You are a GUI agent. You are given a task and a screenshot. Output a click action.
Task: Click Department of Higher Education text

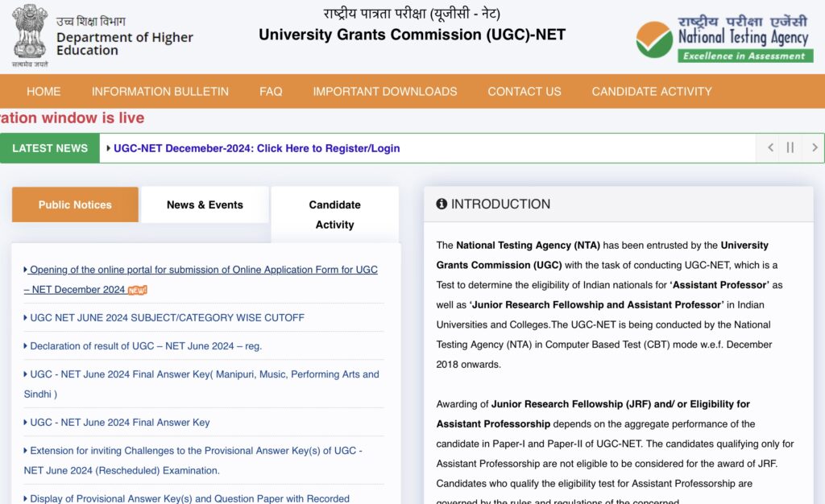[x=125, y=43]
